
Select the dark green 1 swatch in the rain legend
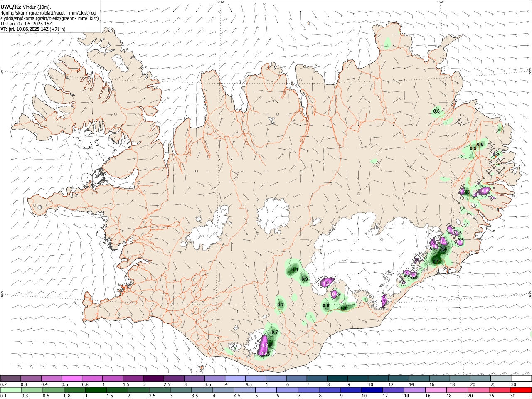tap(96, 390)
